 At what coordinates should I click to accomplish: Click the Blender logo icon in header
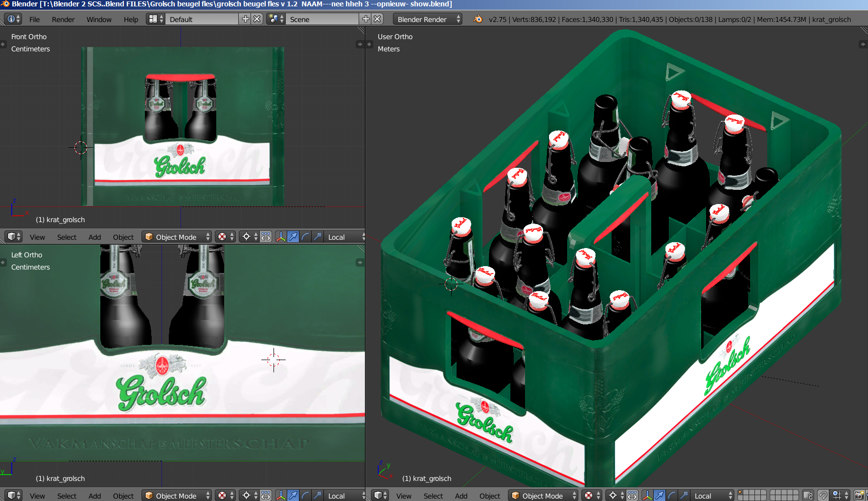[478, 19]
